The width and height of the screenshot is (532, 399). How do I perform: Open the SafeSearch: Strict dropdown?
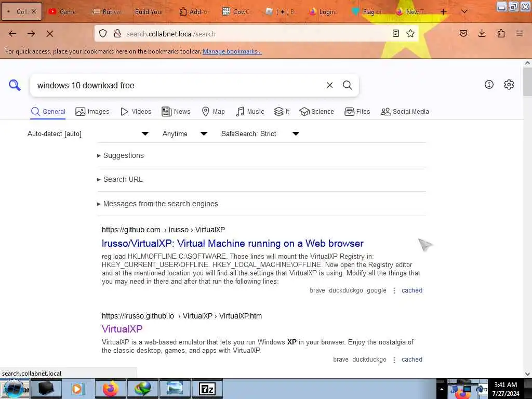(260, 134)
